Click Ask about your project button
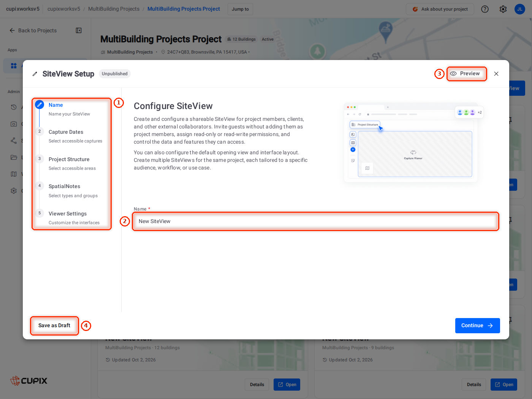The width and height of the screenshot is (532, 399). tap(440, 9)
